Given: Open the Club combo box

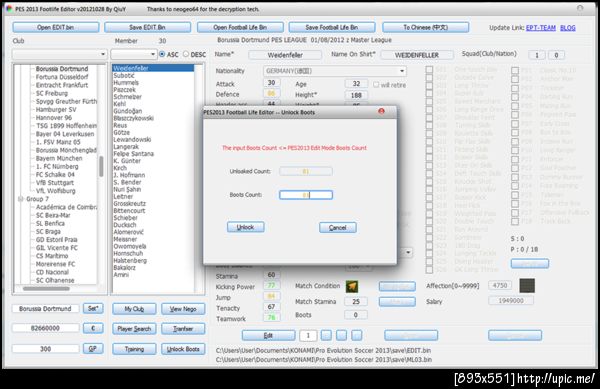Looking at the screenshot, I should [59, 54].
